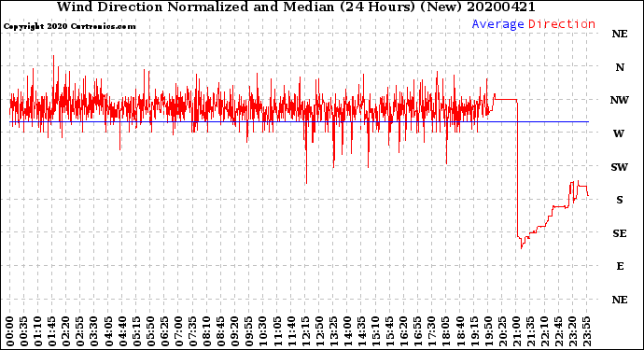
Task: Click the NW direction axis label
Action: (620, 100)
